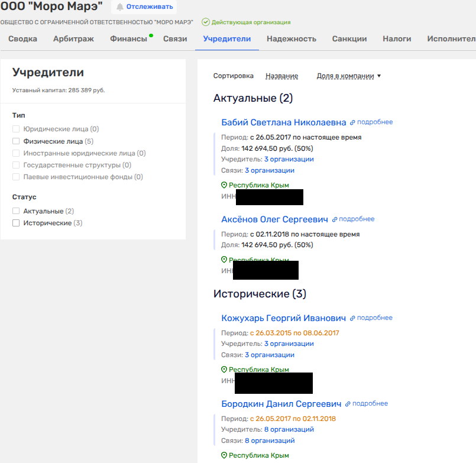Click location pin icon under Кожухарь's entry
The width and height of the screenshot is (476, 463).
pyautogui.click(x=224, y=370)
